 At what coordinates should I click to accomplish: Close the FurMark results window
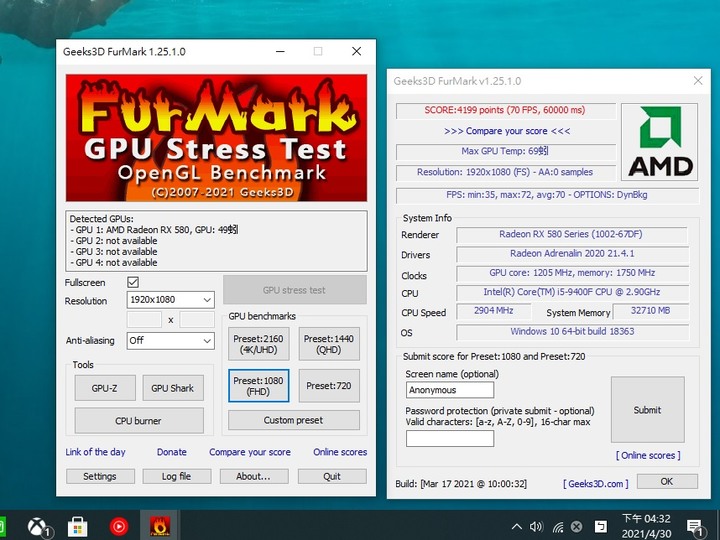[698, 81]
